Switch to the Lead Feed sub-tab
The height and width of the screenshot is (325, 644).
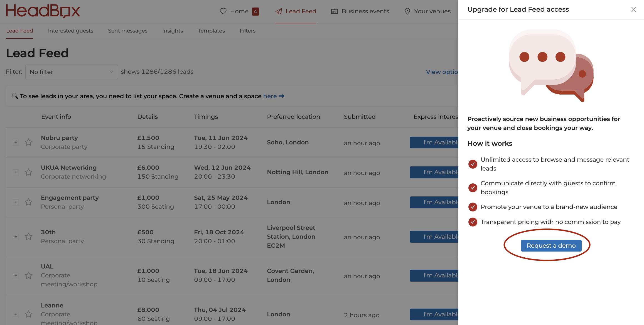pyautogui.click(x=19, y=31)
